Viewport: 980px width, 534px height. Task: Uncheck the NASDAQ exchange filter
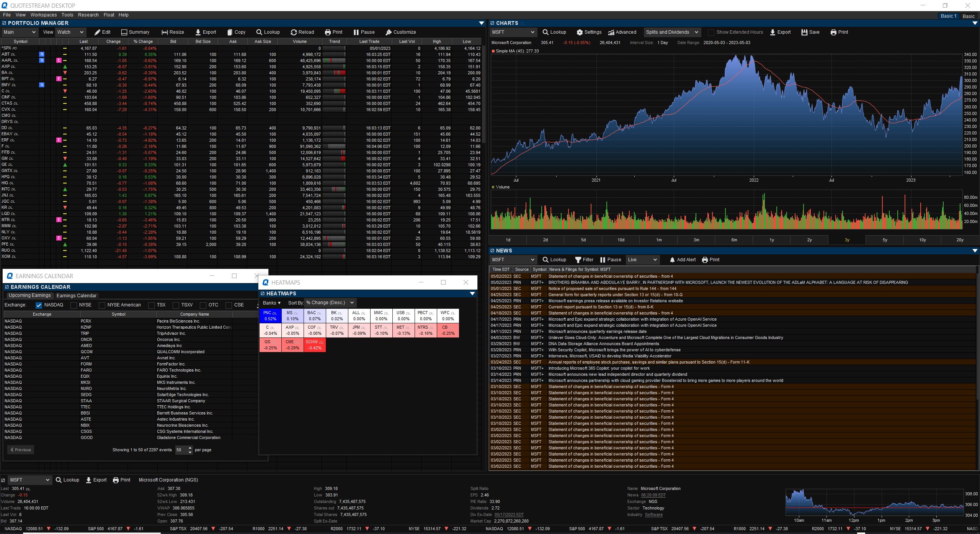pos(39,305)
